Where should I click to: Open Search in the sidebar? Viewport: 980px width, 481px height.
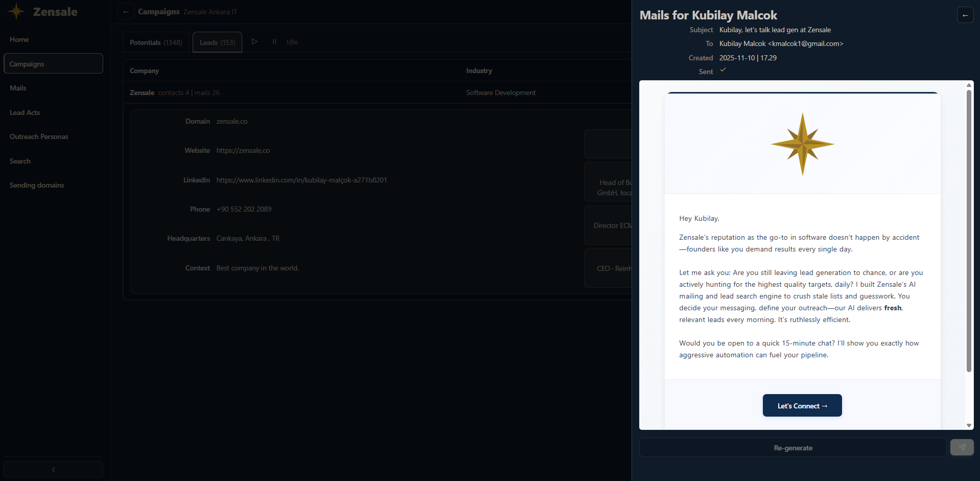[x=53, y=161]
